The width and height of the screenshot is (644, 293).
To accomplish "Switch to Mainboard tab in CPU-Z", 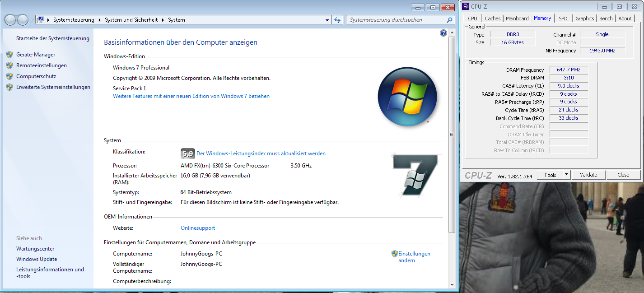I will coord(517,19).
